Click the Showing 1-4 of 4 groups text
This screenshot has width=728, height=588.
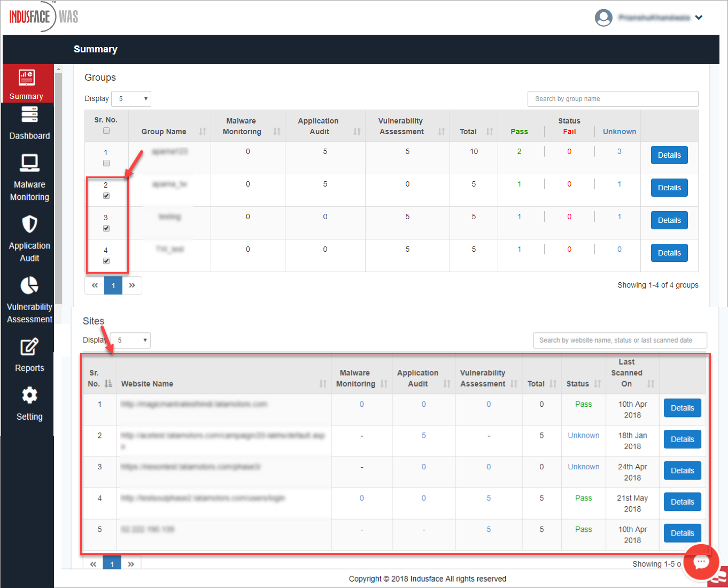[658, 285]
